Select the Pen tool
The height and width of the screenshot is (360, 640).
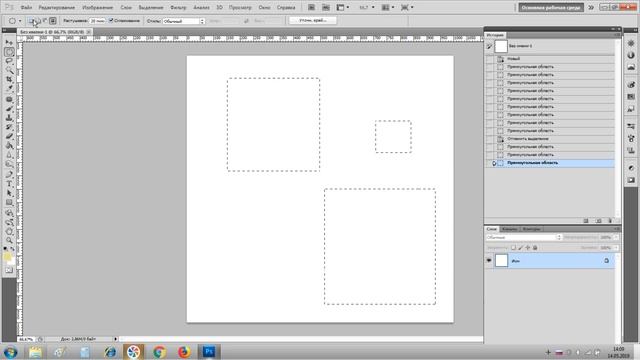coord(9,175)
